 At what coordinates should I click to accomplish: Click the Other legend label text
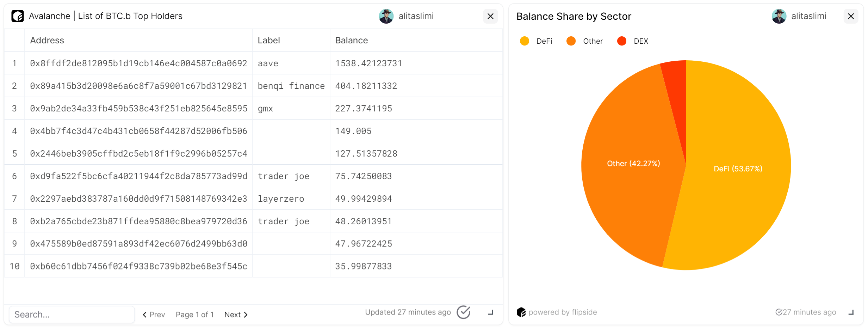pos(593,41)
